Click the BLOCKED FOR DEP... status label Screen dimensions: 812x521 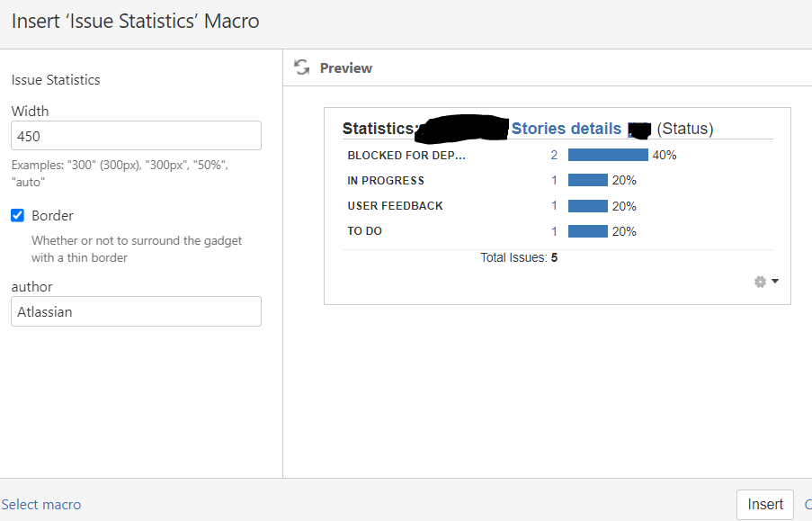tap(406, 155)
